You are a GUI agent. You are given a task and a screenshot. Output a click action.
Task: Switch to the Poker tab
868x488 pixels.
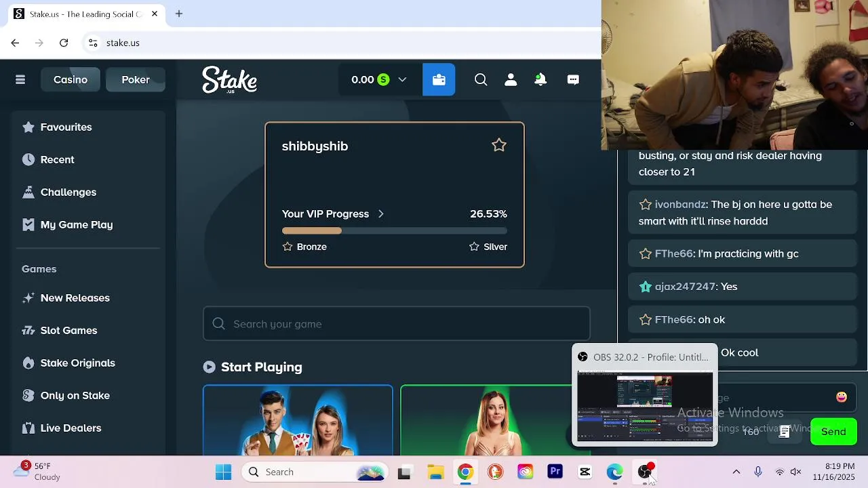(136, 80)
